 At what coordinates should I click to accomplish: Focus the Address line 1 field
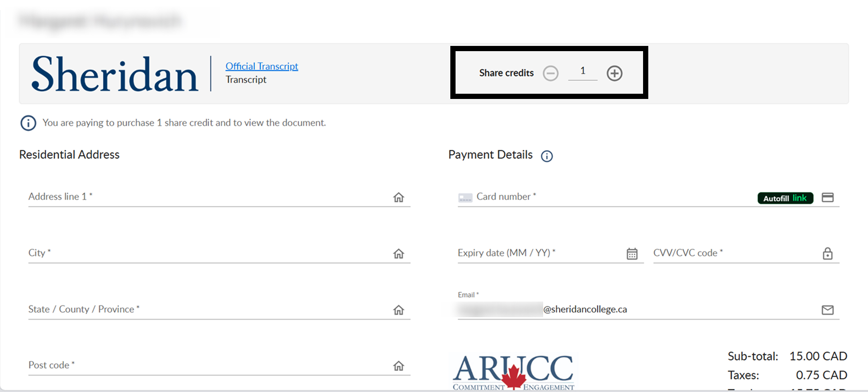click(x=219, y=197)
